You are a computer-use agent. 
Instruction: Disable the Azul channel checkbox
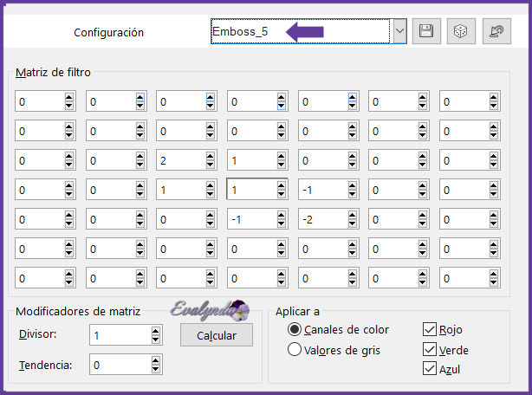coord(430,369)
